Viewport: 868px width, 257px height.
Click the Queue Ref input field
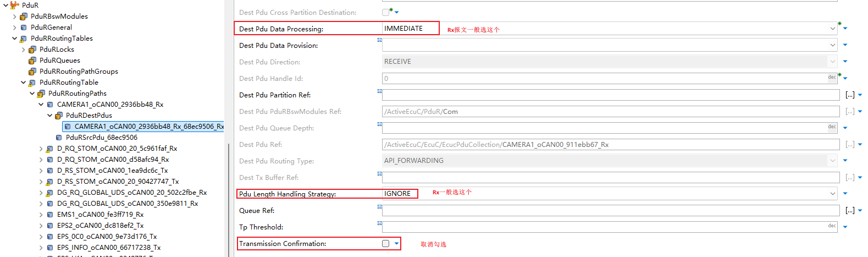(611, 211)
